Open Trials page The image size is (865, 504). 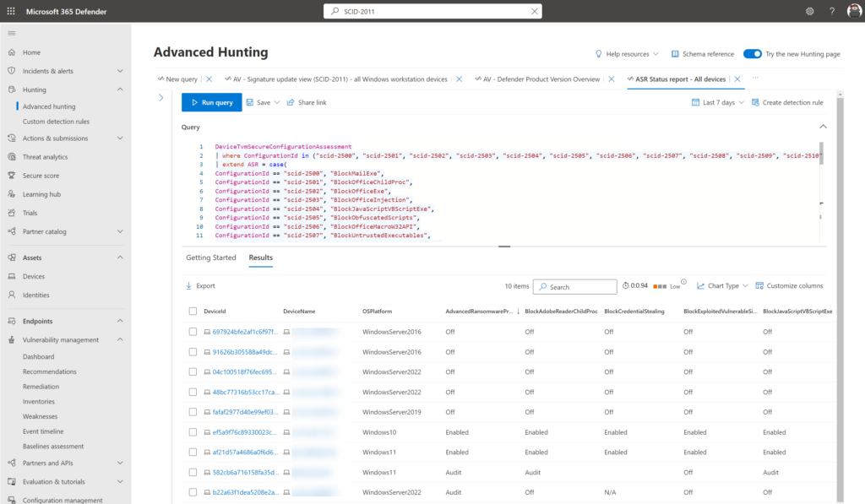point(30,213)
